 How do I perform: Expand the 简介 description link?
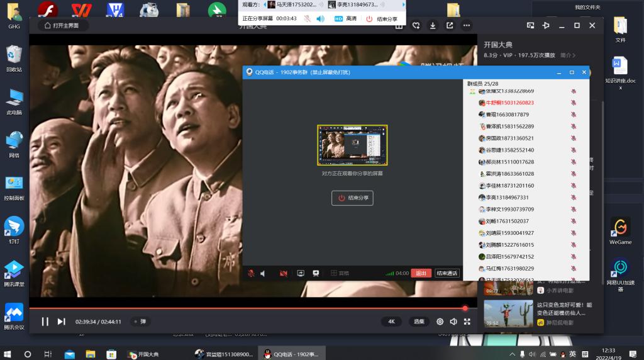click(568, 55)
